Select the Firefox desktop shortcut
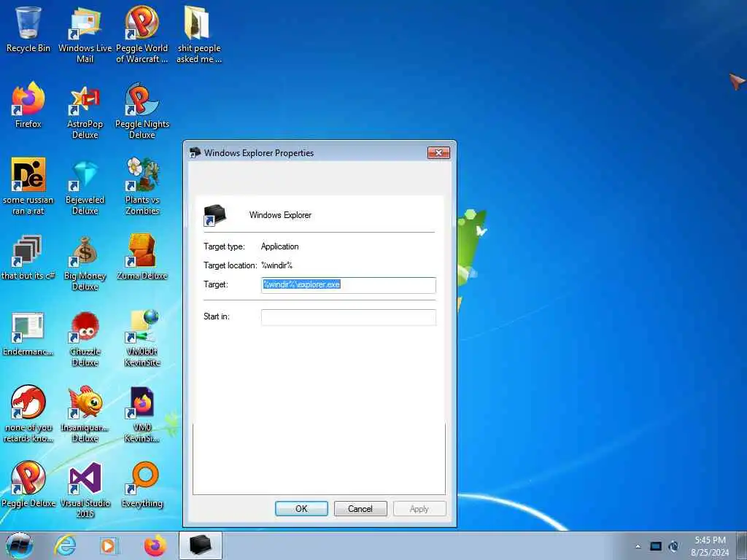The image size is (747, 560). tap(28, 105)
